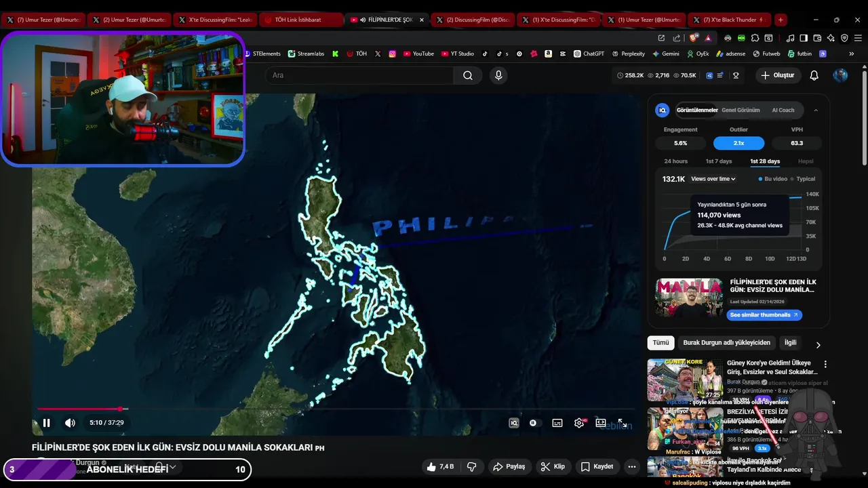The width and height of the screenshot is (868, 488).
Task: Open the Streamlabs bookmark
Action: coord(306,54)
